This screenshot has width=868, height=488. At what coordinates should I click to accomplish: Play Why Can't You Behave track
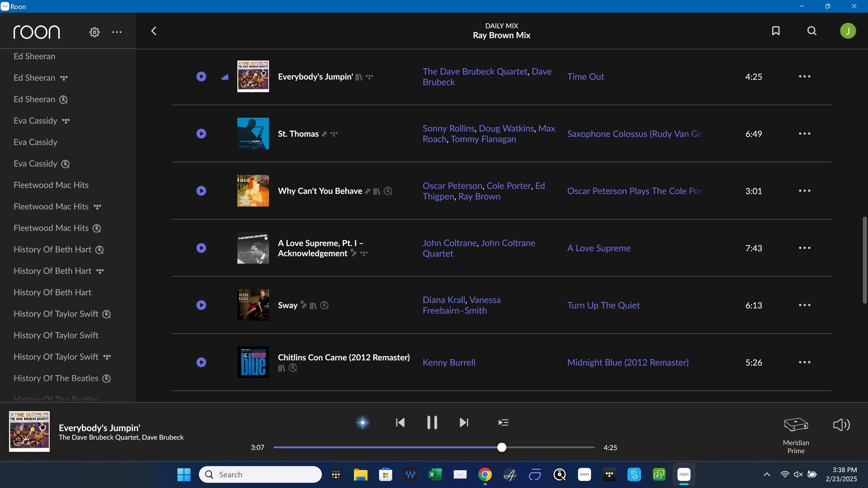tap(201, 191)
